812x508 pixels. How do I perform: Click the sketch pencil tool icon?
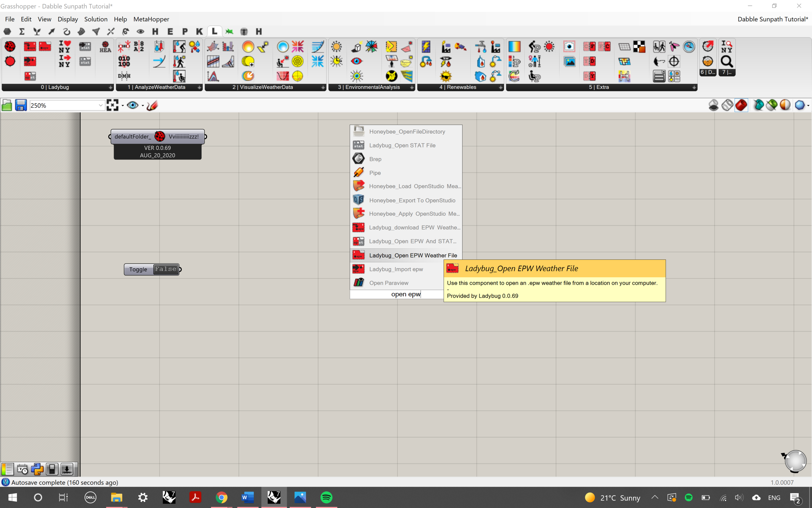point(152,105)
